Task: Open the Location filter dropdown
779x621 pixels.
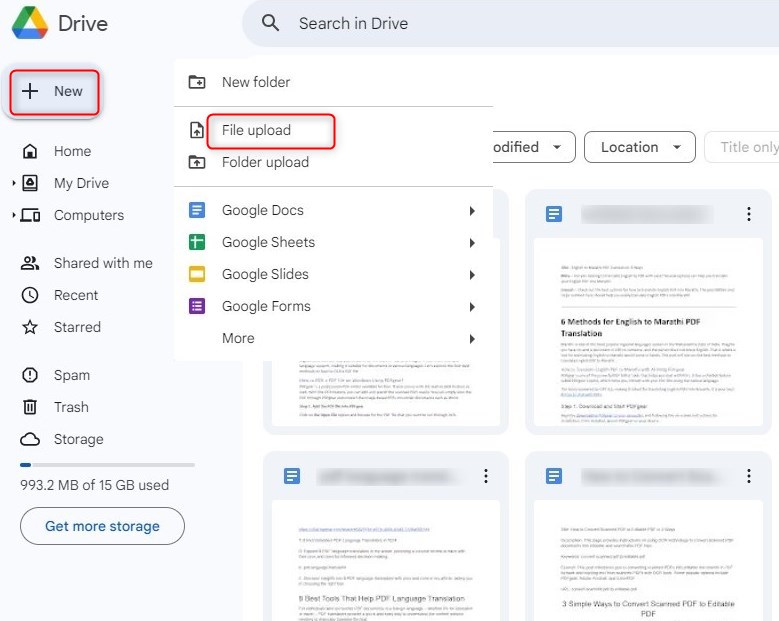Action: pos(639,147)
